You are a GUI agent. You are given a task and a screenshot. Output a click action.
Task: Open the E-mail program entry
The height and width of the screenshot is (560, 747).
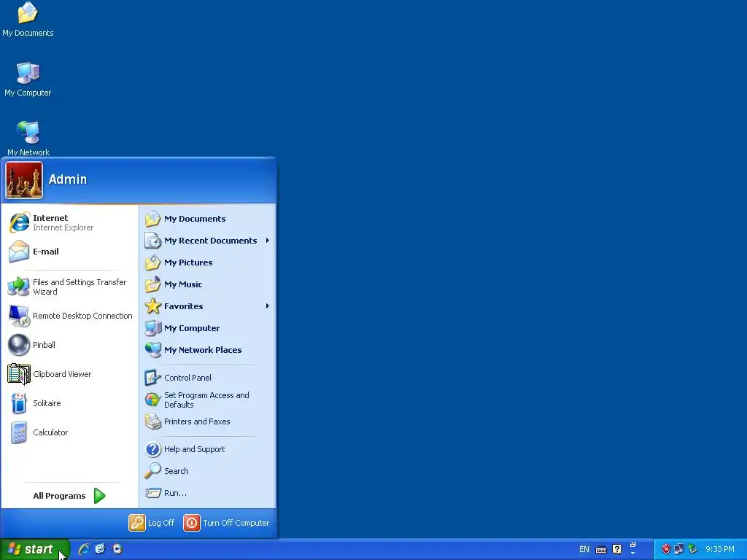click(x=69, y=252)
